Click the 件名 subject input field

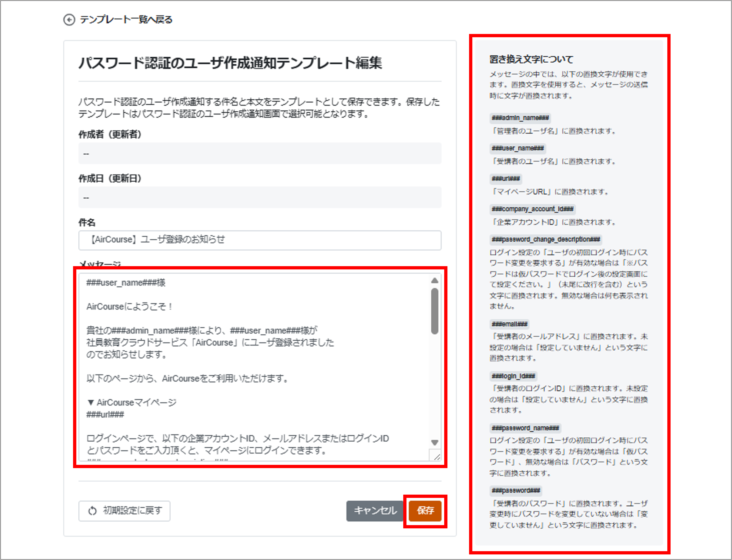pos(260,240)
